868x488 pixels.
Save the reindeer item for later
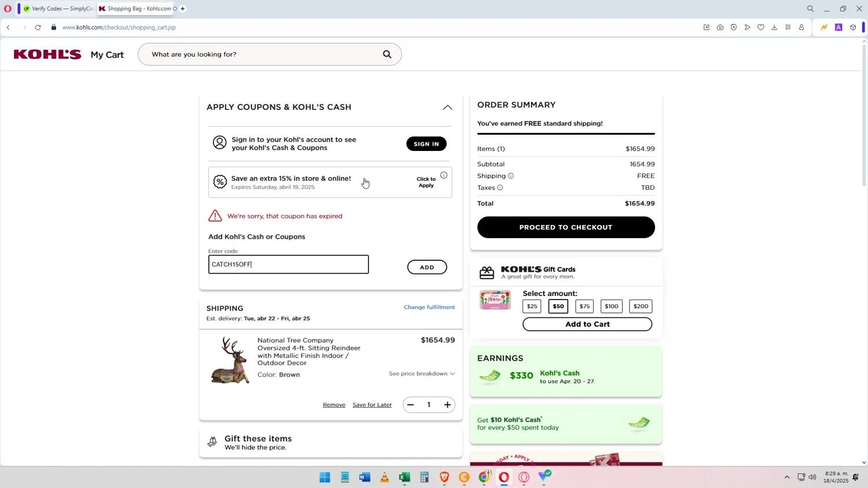tap(372, 405)
